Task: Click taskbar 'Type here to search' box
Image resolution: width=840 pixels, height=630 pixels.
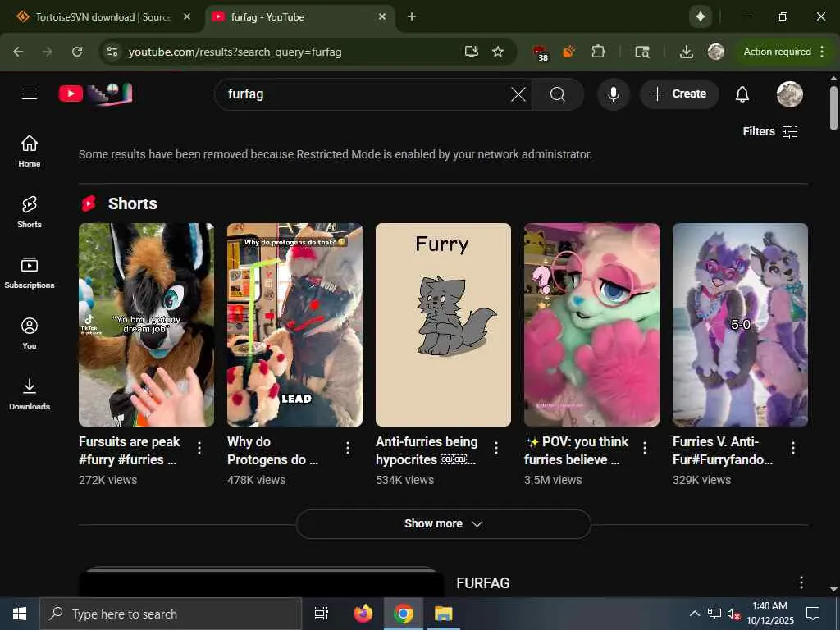Action: click(x=171, y=614)
